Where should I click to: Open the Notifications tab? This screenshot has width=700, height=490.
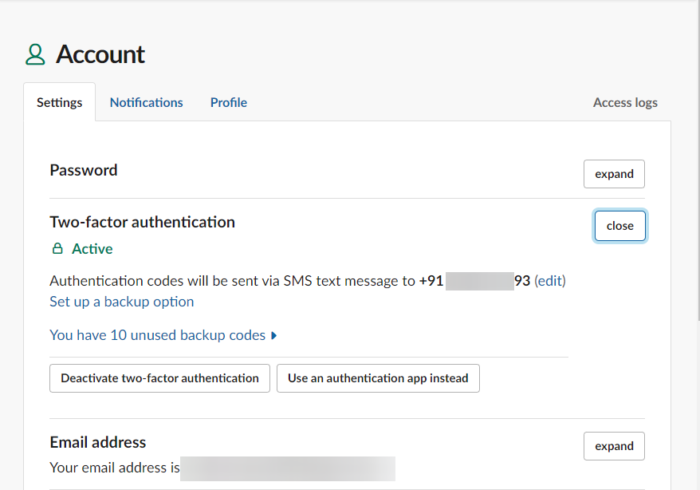pyautogui.click(x=146, y=102)
